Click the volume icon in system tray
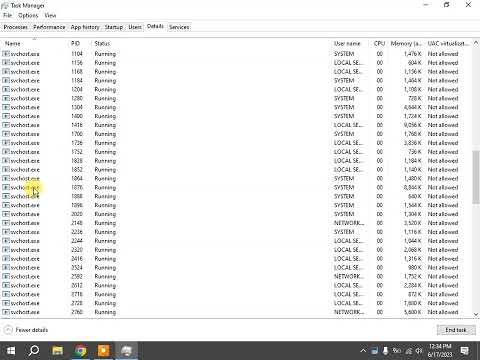This screenshot has width=480, height=360. (x=419, y=351)
